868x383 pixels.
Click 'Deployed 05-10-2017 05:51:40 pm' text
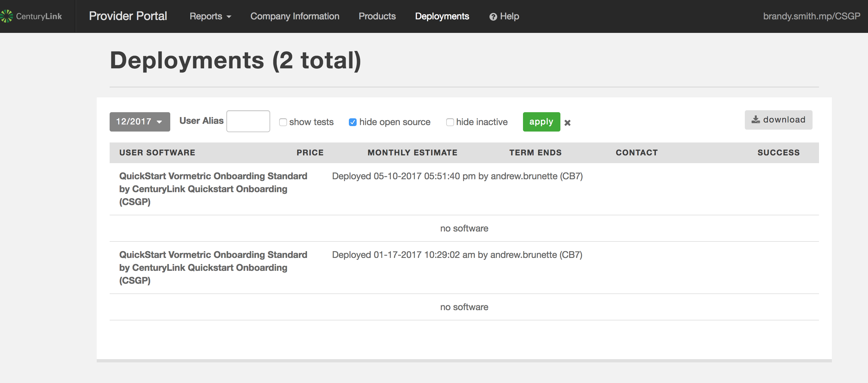(x=404, y=176)
